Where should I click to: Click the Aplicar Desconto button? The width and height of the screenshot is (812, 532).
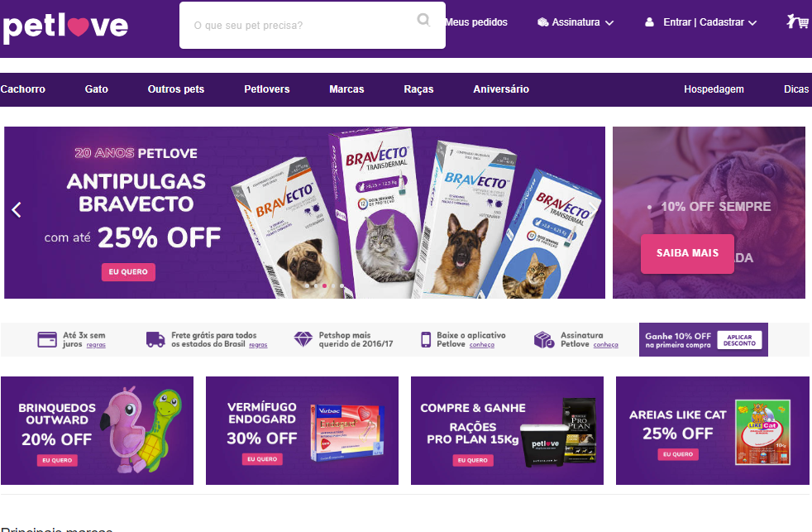[x=739, y=340]
